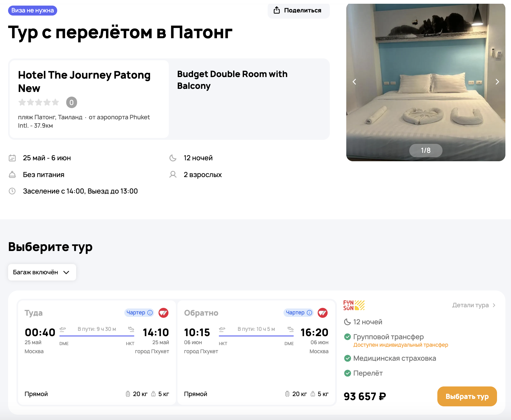Click the green check next to Групповой трансфер
This screenshot has height=420, width=511.
pyautogui.click(x=348, y=337)
